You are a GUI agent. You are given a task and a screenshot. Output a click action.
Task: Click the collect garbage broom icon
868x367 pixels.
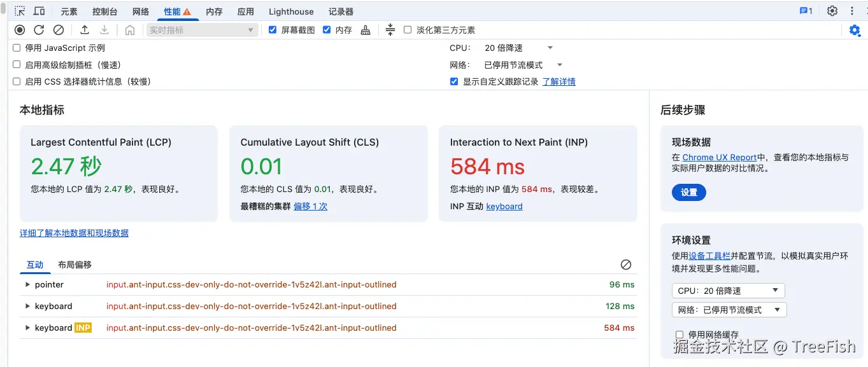(366, 30)
